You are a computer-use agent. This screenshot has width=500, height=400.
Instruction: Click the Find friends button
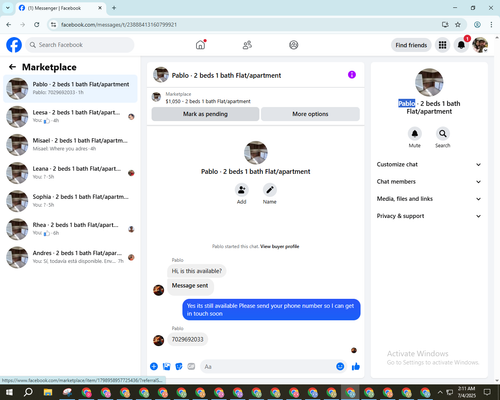pyautogui.click(x=411, y=45)
